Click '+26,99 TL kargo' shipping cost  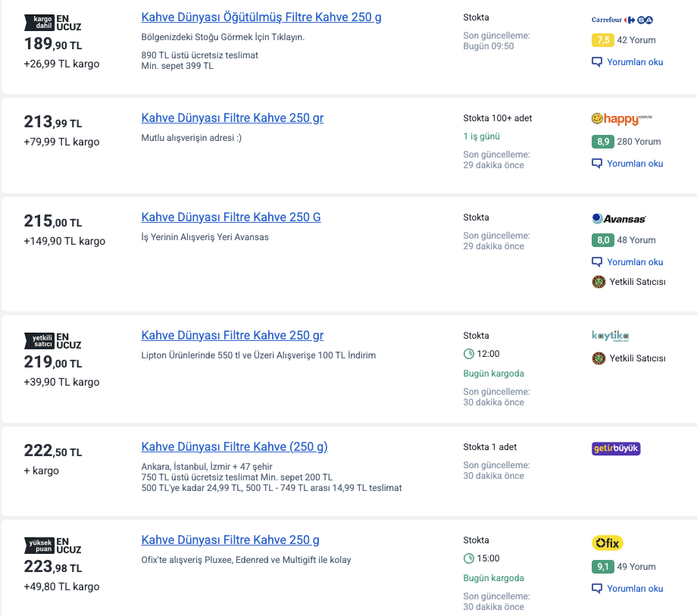pos(62,64)
